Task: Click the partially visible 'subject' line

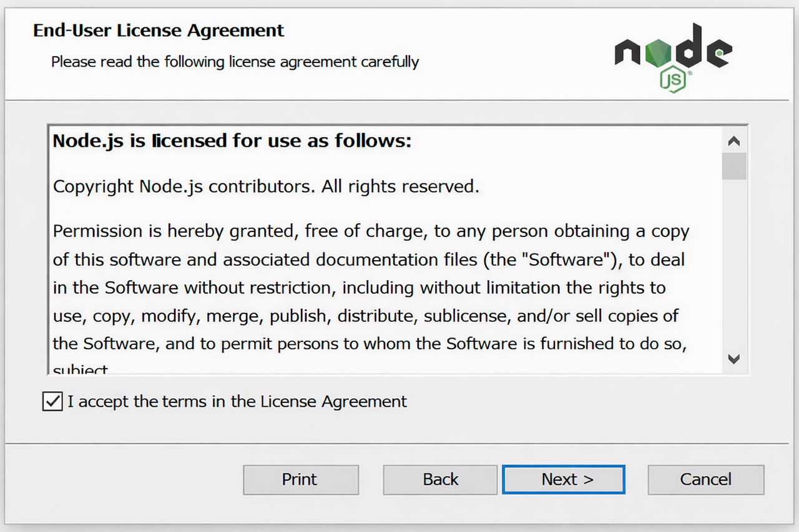Action: (x=81, y=370)
